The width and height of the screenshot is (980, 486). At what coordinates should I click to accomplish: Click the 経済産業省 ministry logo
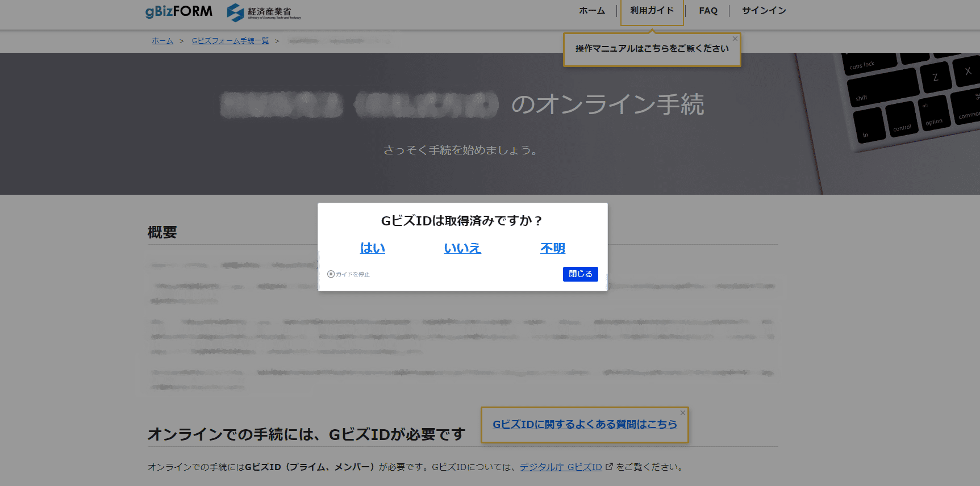click(264, 12)
